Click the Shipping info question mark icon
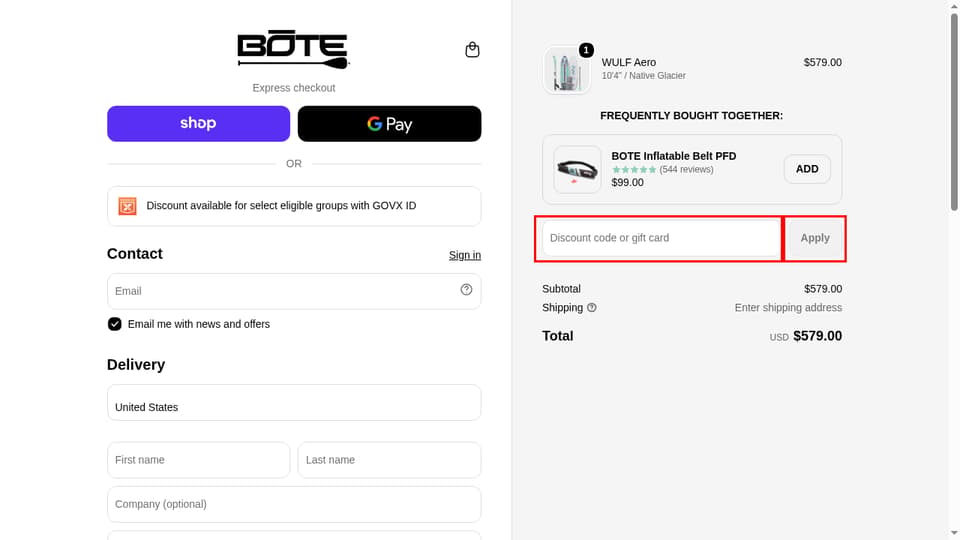This screenshot has height=540, width=960. [591, 308]
